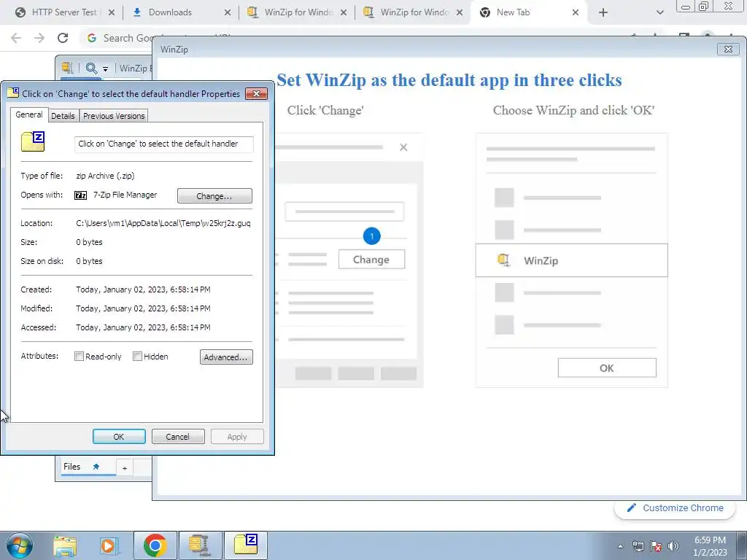Toggle the Hidden attribute checkbox
The image size is (747, 560).
click(137, 356)
